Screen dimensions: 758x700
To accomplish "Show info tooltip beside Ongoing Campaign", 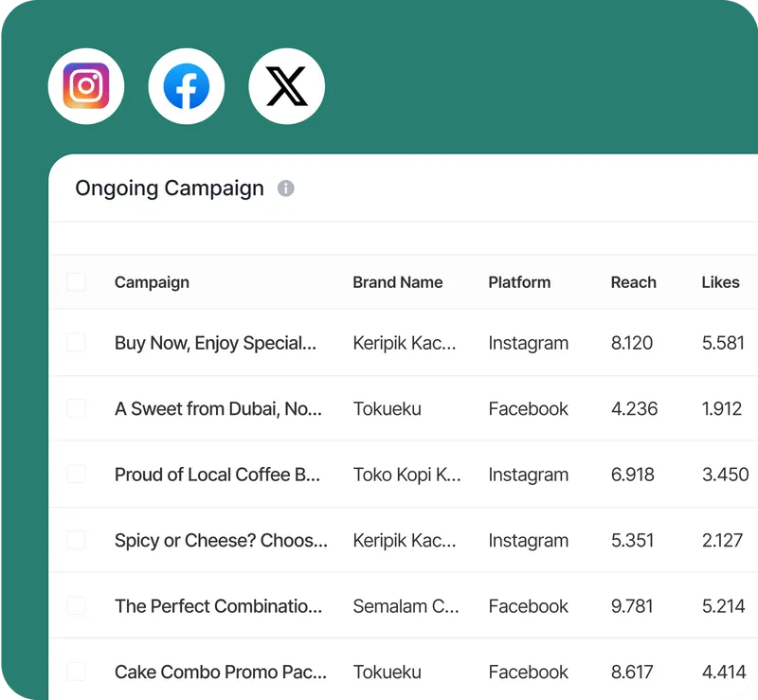I will [x=286, y=188].
